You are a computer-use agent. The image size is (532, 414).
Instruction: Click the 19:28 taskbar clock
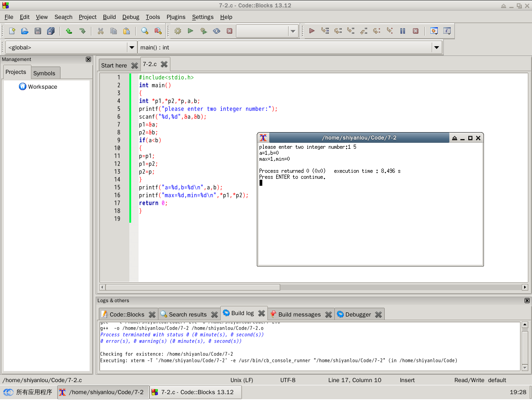(x=518, y=392)
